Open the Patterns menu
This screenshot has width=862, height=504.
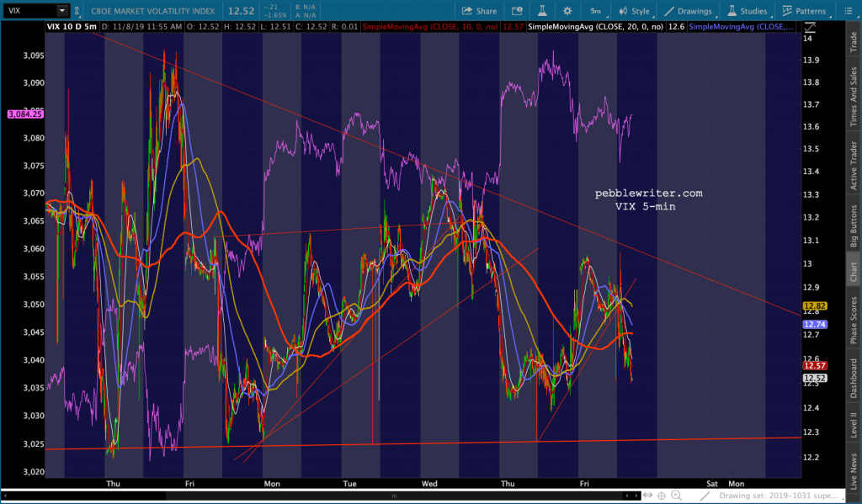pyautogui.click(x=805, y=11)
